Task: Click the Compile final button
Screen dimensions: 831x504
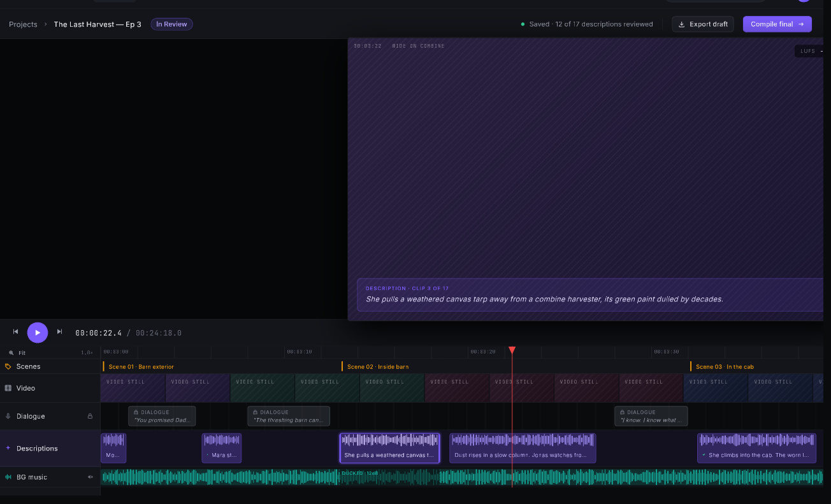Action: pyautogui.click(x=777, y=24)
